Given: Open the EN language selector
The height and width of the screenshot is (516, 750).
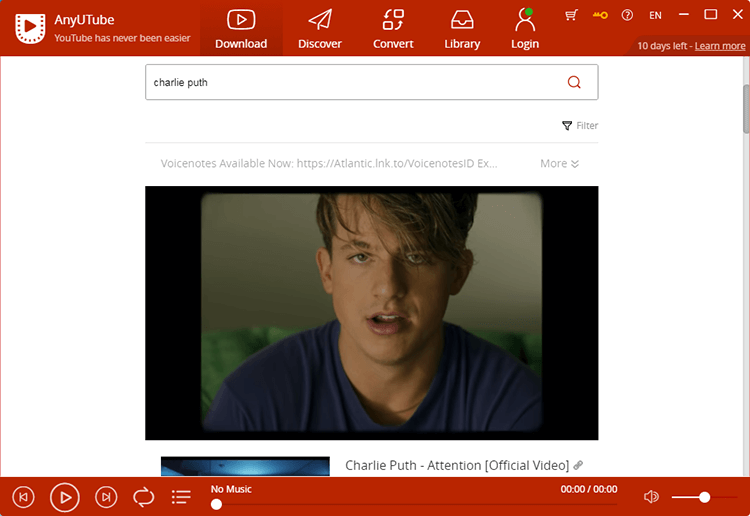Looking at the screenshot, I should [655, 15].
